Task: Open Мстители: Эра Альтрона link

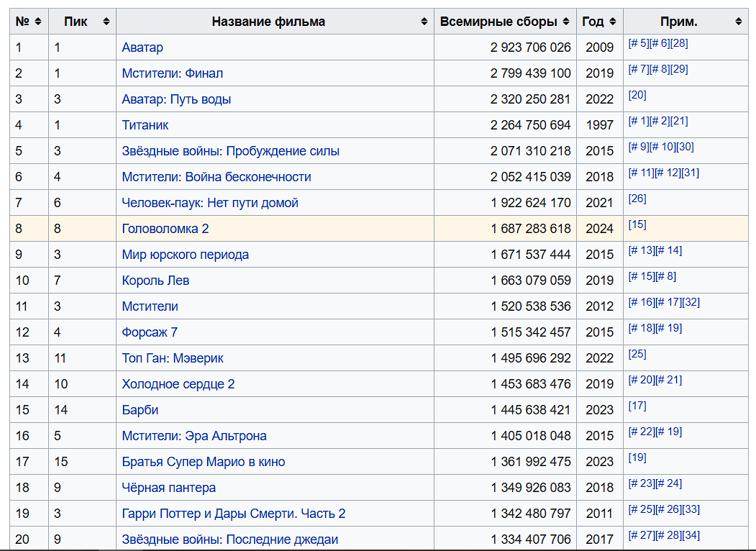Action: coord(193,436)
